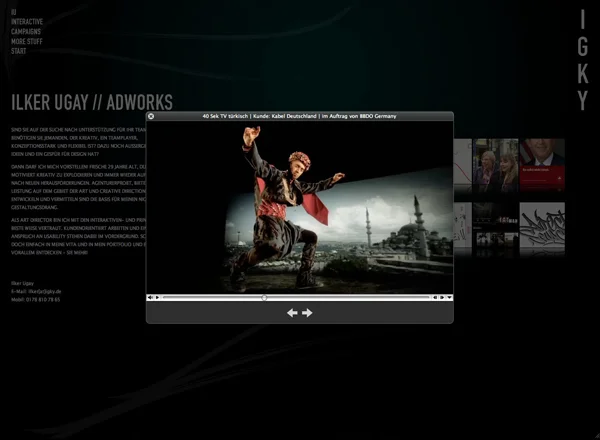This screenshot has height=440, width=600.
Task: Open the Interactive menu item
Action: 27,22
